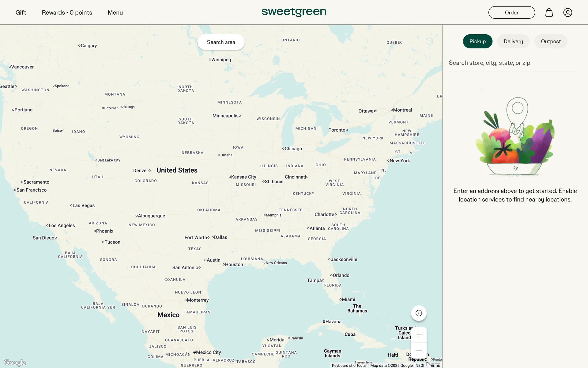
Task: Click the Search area button
Action: pyautogui.click(x=221, y=42)
